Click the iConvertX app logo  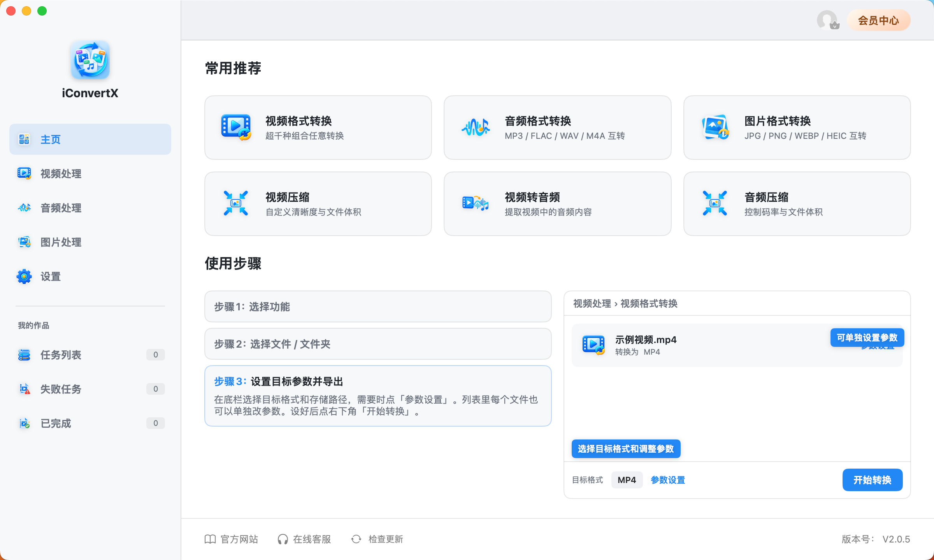click(90, 60)
